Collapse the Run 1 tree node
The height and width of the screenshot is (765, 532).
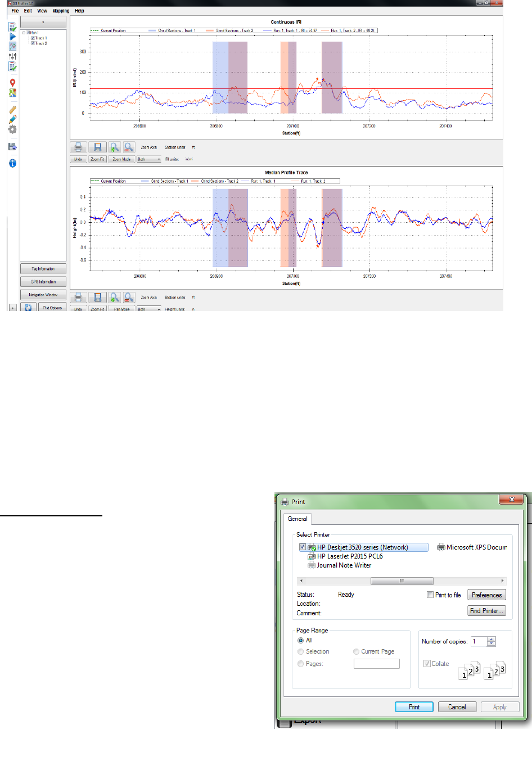pyautogui.click(x=24, y=33)
